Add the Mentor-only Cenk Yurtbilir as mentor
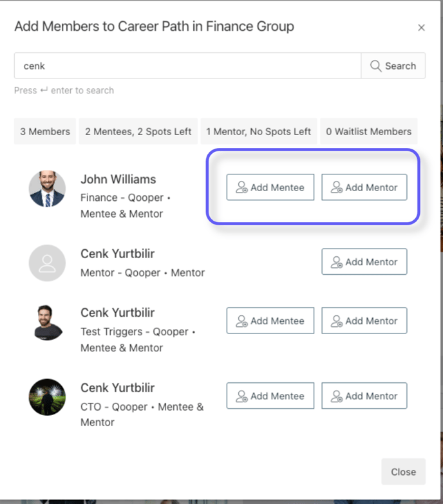 point(364,262)
